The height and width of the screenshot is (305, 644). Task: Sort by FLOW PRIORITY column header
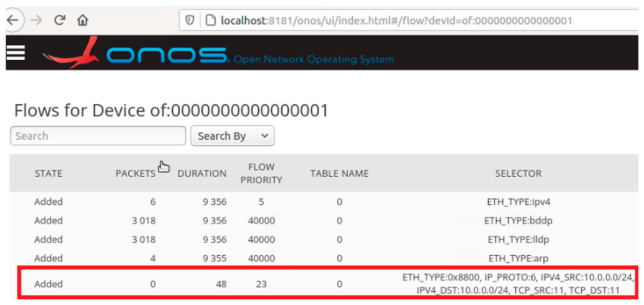[x=261, y=173]
